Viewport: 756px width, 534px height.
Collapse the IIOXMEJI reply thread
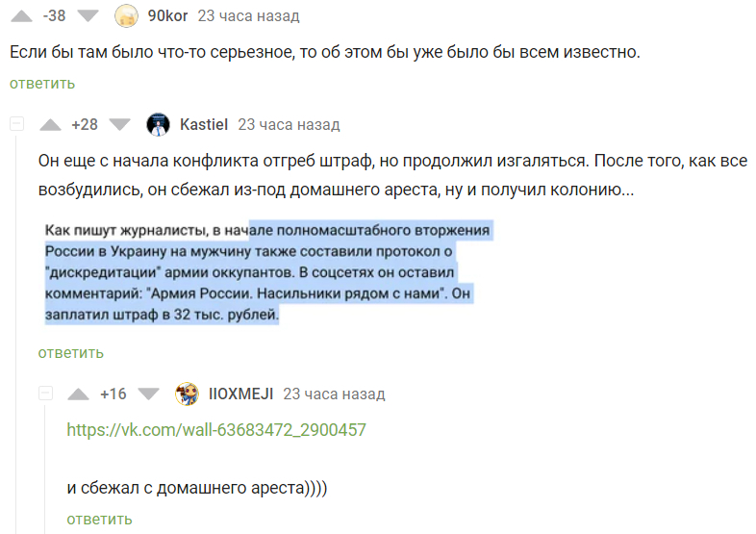coord(45,394)
